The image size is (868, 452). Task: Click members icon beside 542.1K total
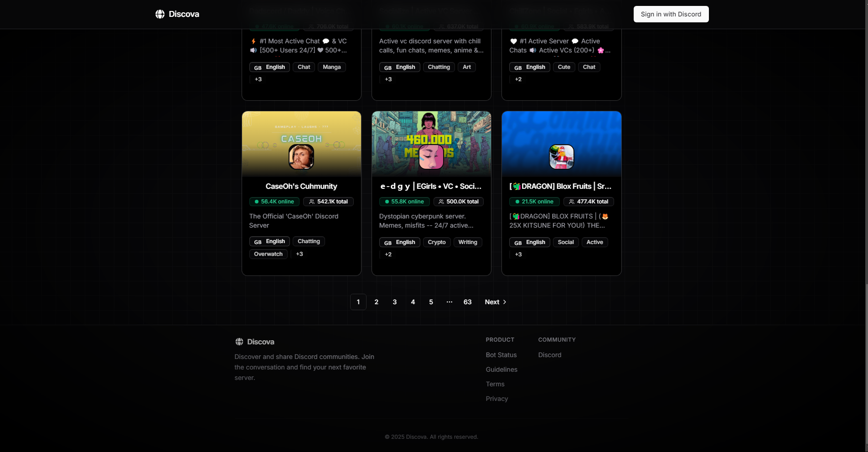[312, 202]
